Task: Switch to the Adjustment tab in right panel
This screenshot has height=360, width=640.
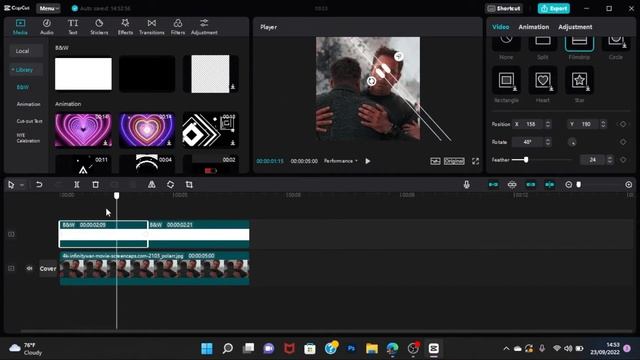Action: [x=575, y=27]
